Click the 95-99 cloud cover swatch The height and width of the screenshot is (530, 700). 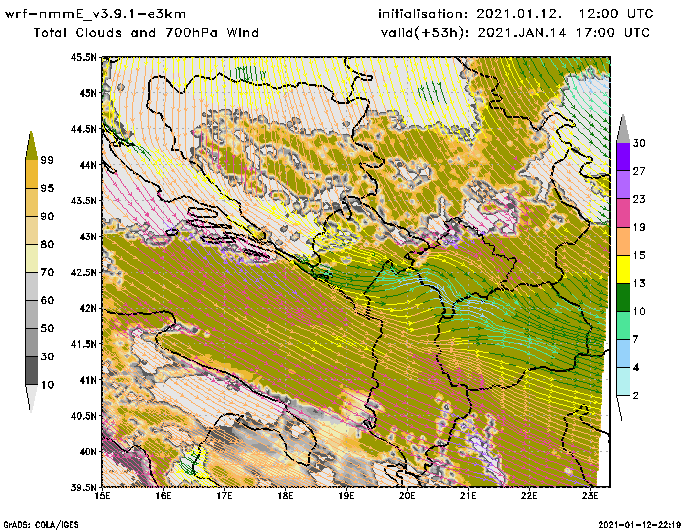pos(31,174)
